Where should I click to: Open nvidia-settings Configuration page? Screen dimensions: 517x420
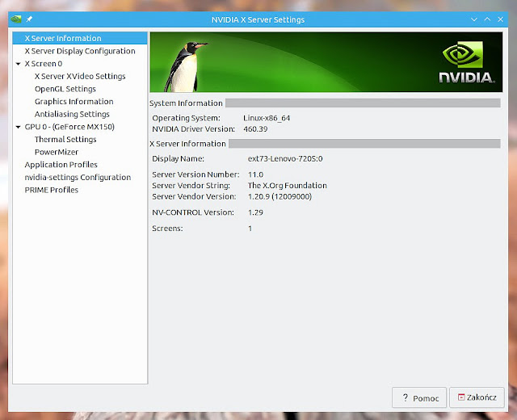tap(78, 178)
